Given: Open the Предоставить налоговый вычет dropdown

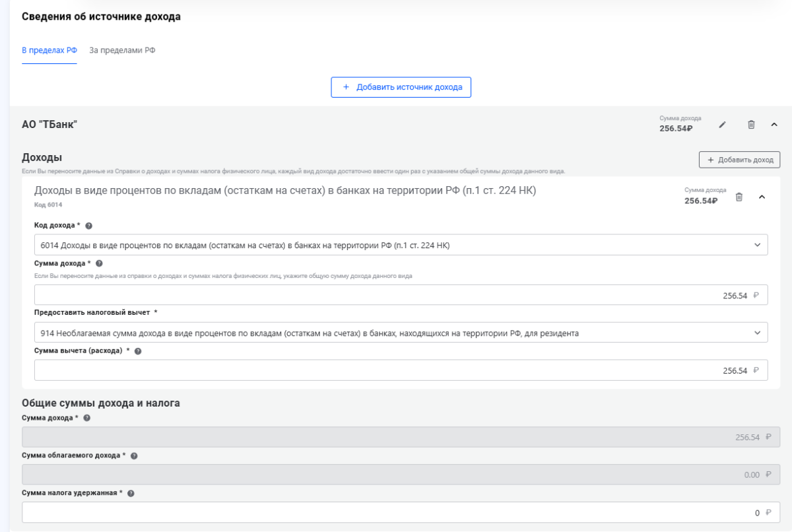Looking at the screenshot, I should [401, 333].
